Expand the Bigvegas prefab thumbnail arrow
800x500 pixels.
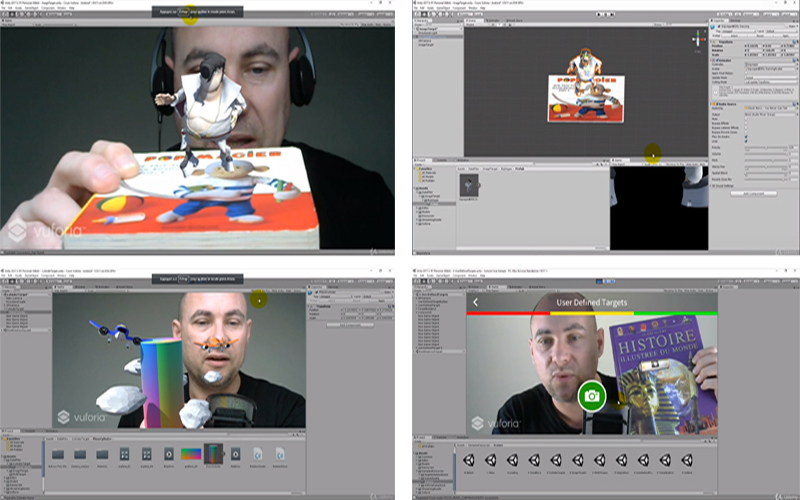(479, 185)
